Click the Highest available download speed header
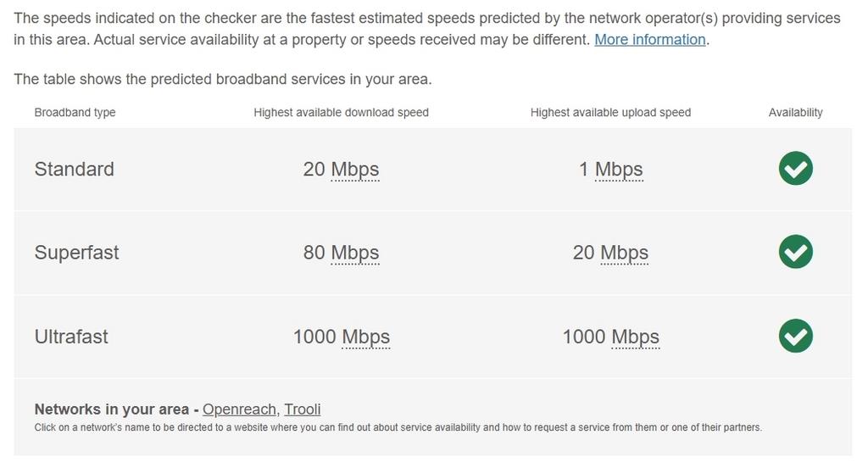 tap(341, 113)
